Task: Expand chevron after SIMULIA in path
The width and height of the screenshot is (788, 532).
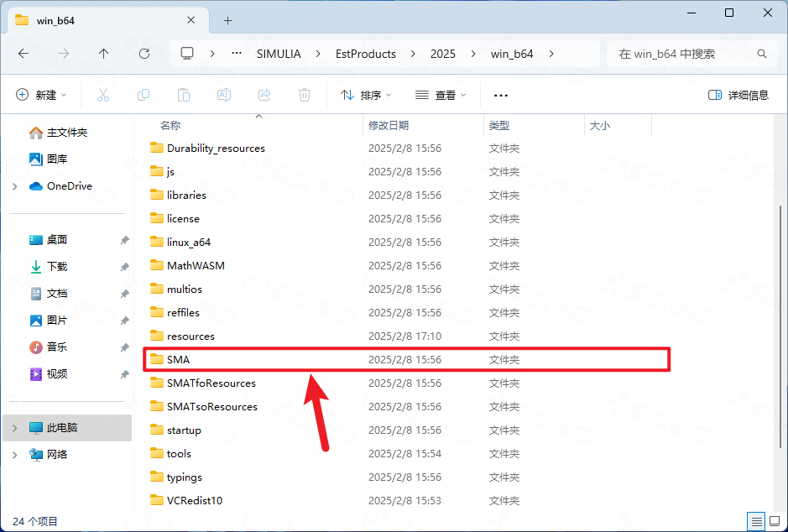Action: [318, 54]
